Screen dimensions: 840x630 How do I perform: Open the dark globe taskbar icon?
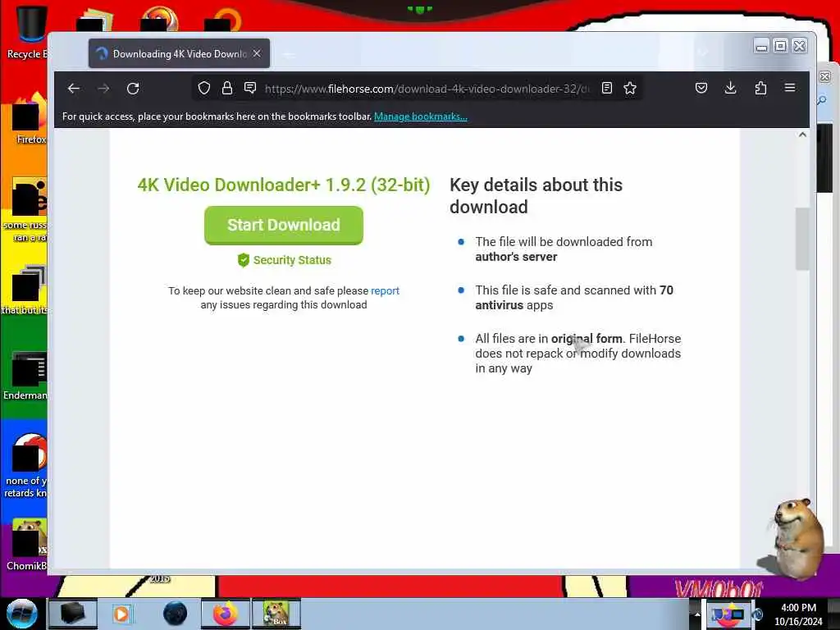click(175, 614)
